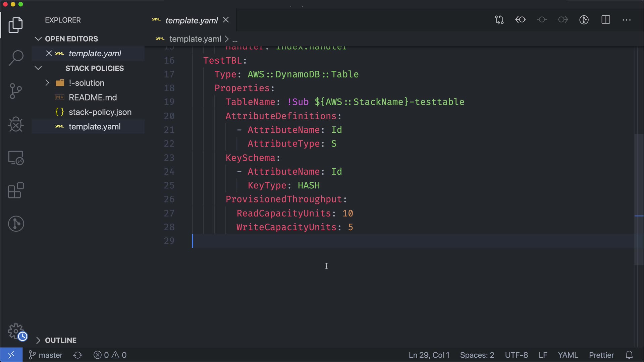The image size is (644, 362).
Task: Click the notifications bell in status bar
Action: pos(629,355)
